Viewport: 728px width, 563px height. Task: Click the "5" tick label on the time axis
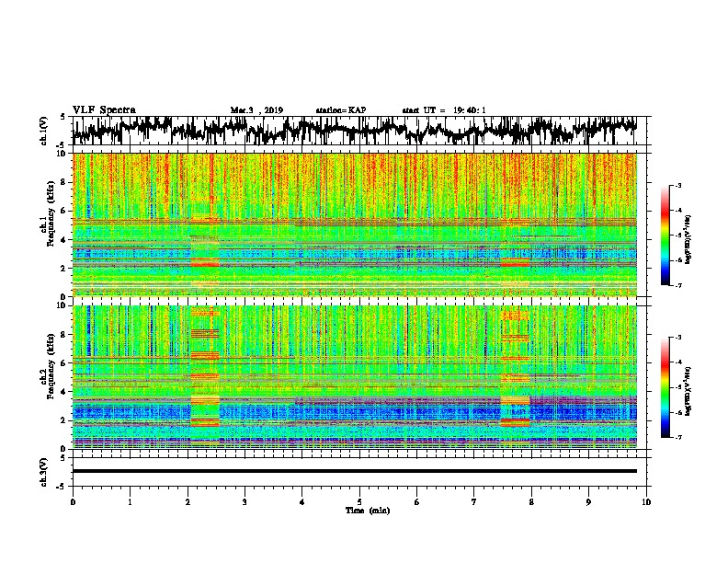pyautogui.click(x=359, y=501)
